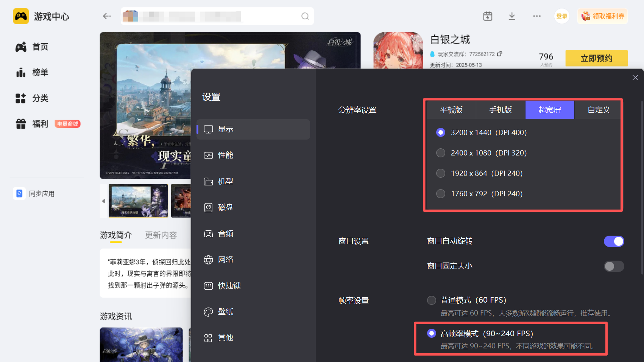Screen dimensions: 644x362
Task: Copy the player group number icon
Action: coord(499,54)
